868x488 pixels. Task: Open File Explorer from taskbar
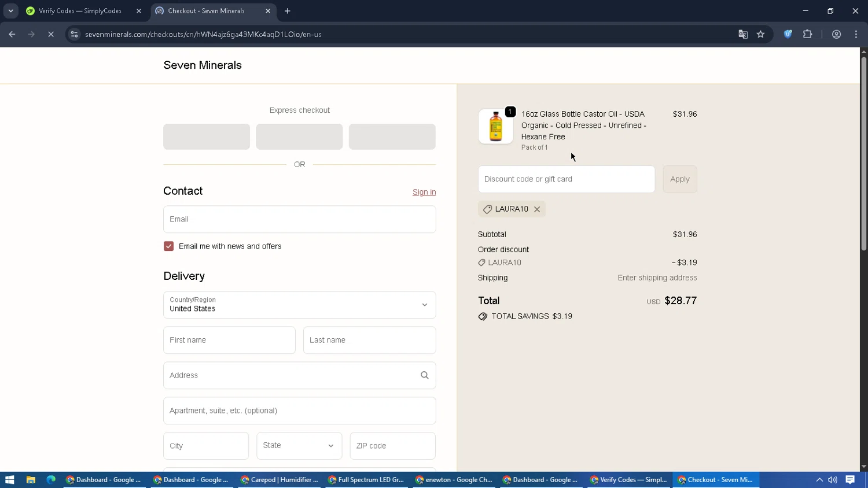pyautogui.click(x=31, y=480)
